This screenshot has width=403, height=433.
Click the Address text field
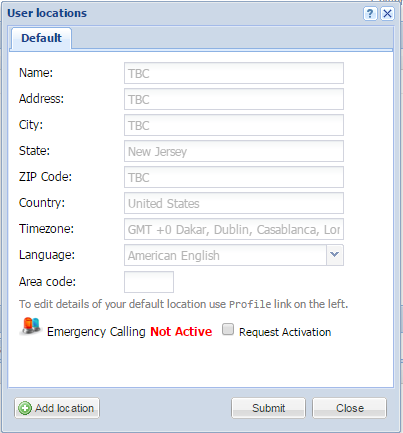coord(234,99)
